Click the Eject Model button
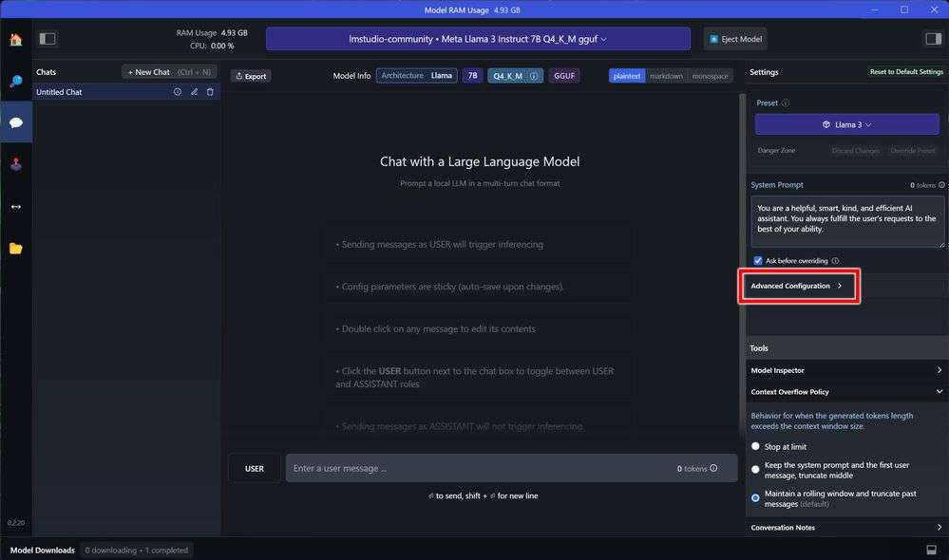 (735, 39)
